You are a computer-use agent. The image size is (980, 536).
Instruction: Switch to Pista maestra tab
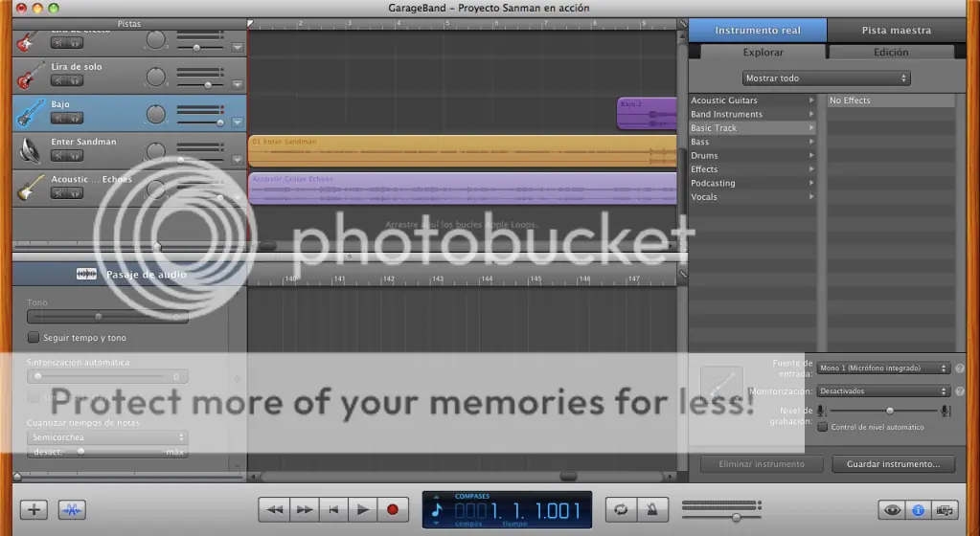point(897,30)
